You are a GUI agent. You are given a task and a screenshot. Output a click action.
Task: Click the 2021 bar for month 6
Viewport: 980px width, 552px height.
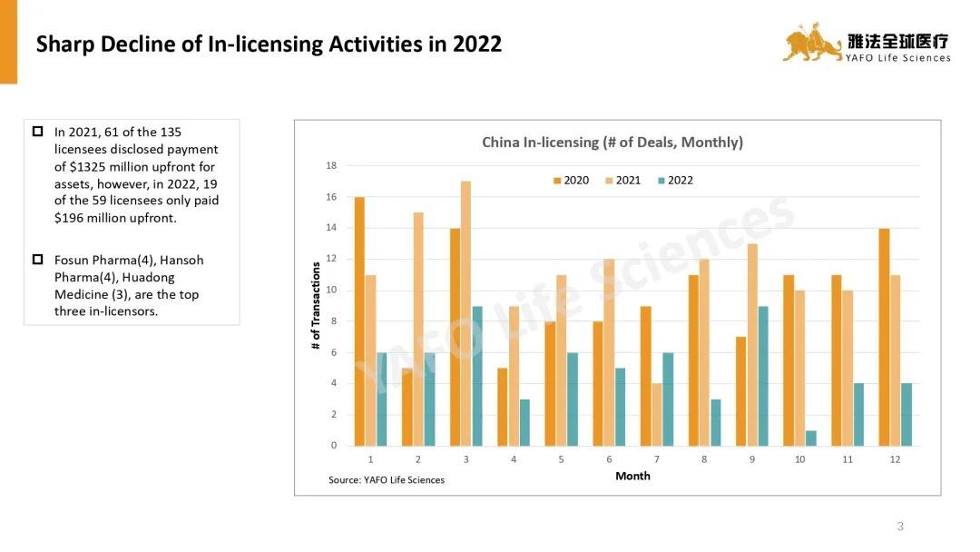610,352
